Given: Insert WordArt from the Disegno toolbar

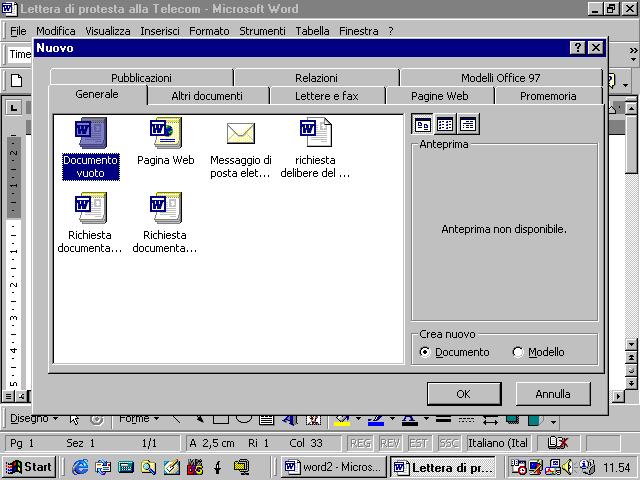Looking at the screenshot, I should pyautogui.click(x=290, y=419).
